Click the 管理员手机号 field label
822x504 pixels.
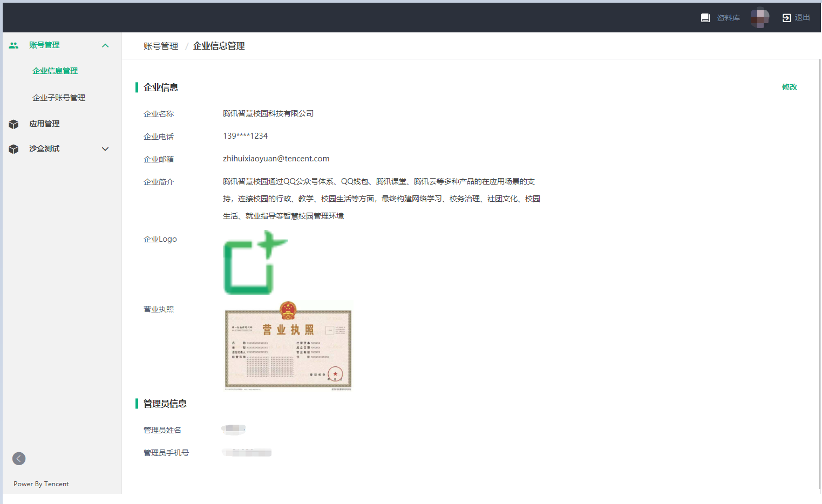166,453
